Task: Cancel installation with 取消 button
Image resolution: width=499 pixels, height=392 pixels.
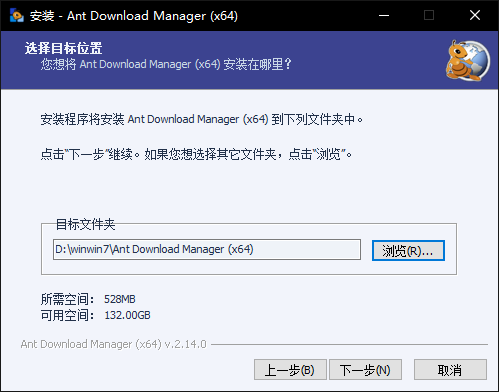Action: click(x=450, y=370)
